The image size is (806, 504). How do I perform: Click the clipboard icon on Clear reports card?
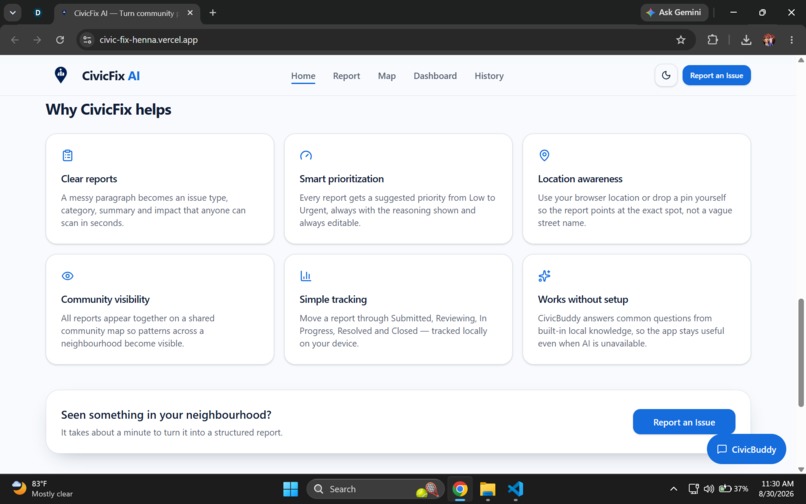pos(67,155)
